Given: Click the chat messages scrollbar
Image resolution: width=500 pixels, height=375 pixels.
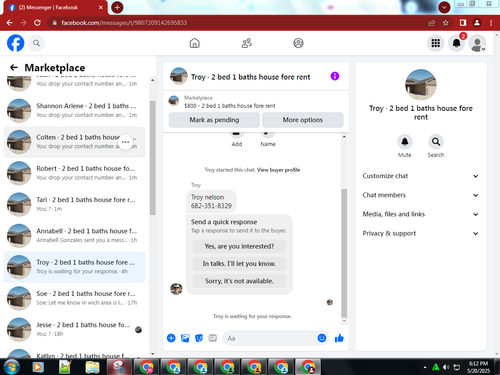Looking at the screenshot, I should coord(344,253).
